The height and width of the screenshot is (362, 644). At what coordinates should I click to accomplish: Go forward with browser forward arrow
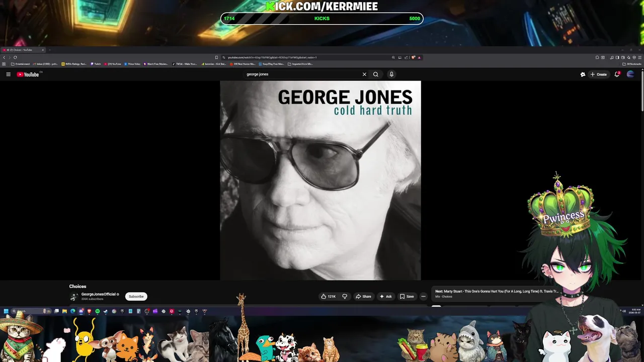coord(10,57)
